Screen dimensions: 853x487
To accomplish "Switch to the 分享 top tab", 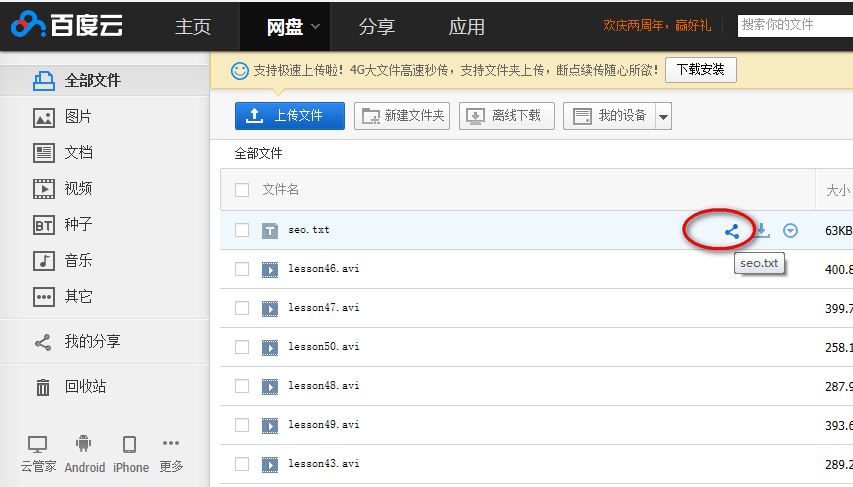I will click(376, 27).
